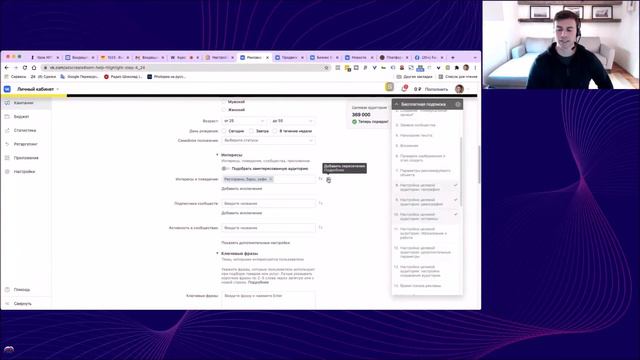Open Список для чтения
Viewport: 640px width, 360px height.
458,77
